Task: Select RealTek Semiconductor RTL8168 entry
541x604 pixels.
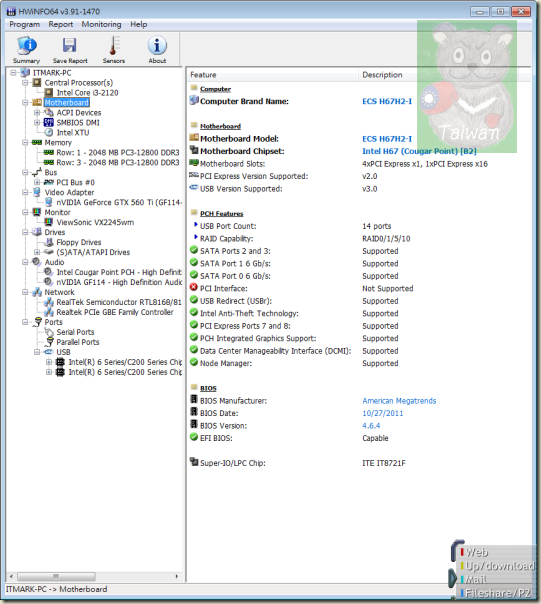Action: click(119, 302)
